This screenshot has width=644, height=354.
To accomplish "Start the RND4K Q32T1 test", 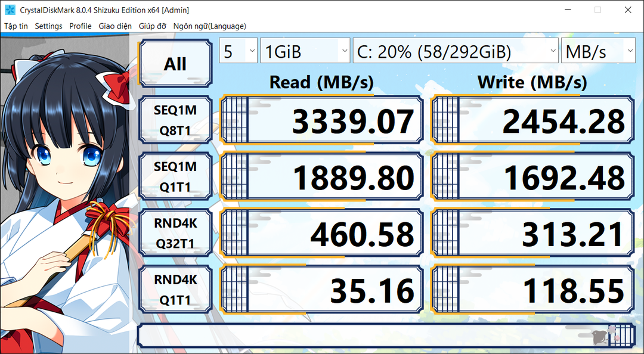I will 175,232.
